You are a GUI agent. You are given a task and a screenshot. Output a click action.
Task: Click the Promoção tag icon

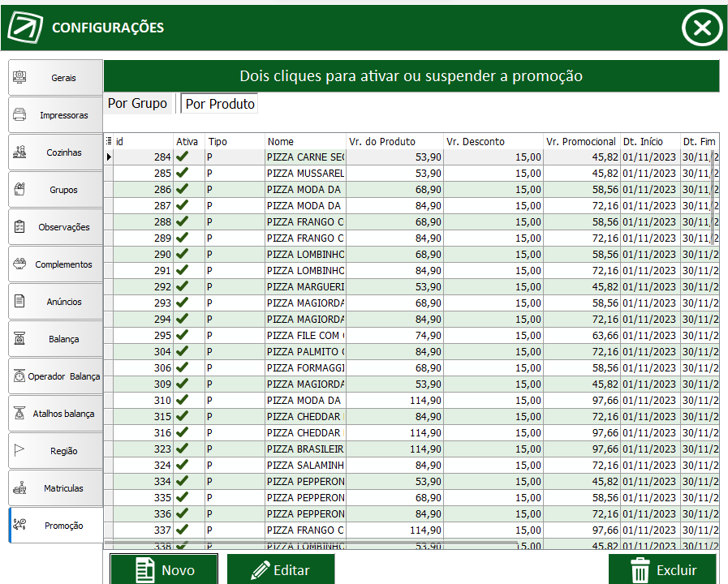pos(19,525)
